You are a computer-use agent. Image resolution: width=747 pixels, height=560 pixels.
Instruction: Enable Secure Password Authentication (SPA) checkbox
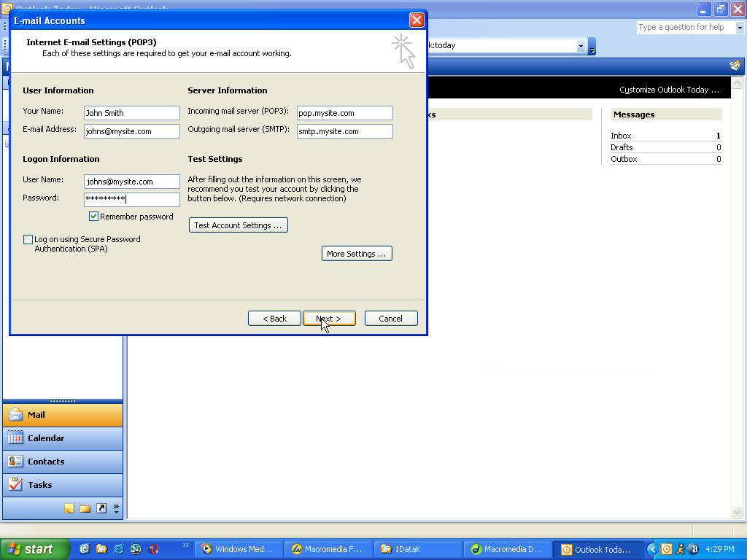28,240
